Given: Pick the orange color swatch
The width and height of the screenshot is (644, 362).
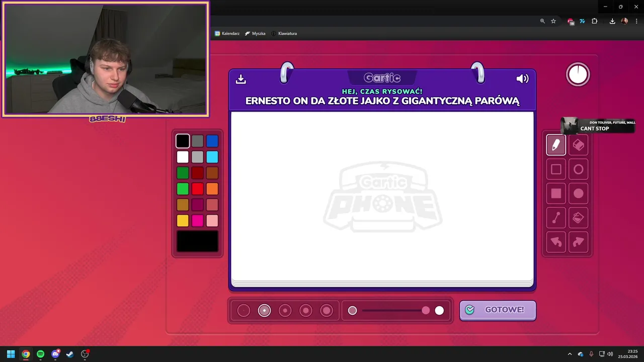Looking at the screenshot, I should [212, 189].
